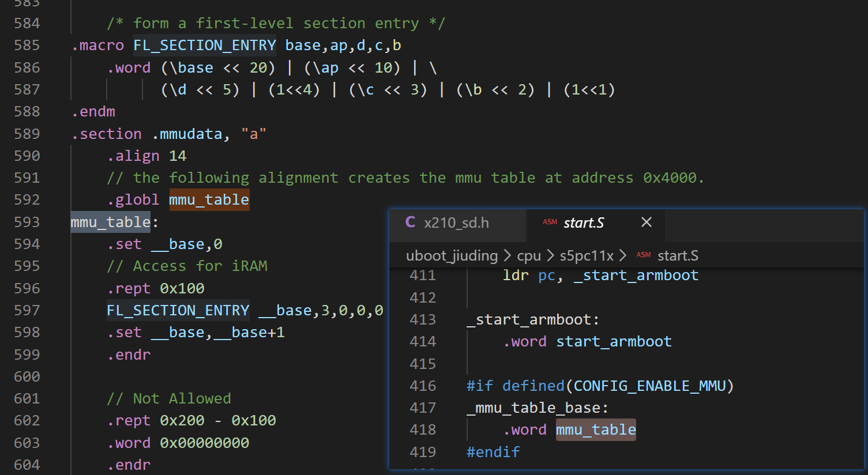Click line number 593
Viewport: 868px width, 475px height.
tap(27, 222)
